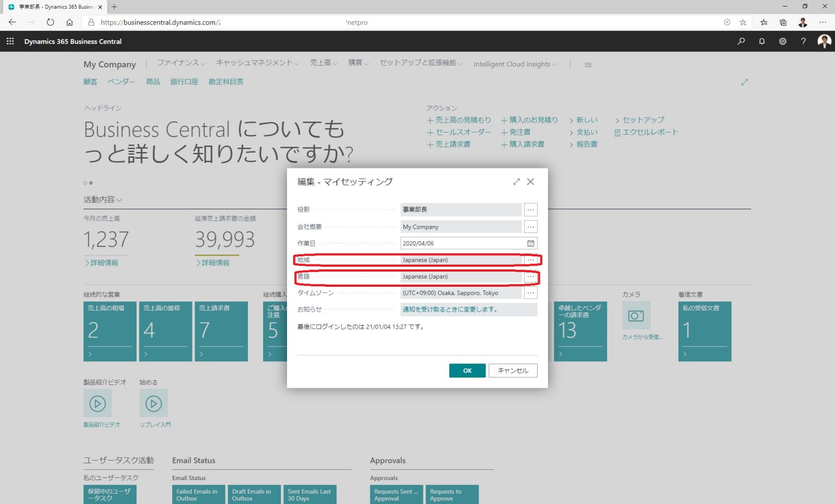The image size is (835, 504).
Task: Open a new browser tab
Action: coord(114,7)
